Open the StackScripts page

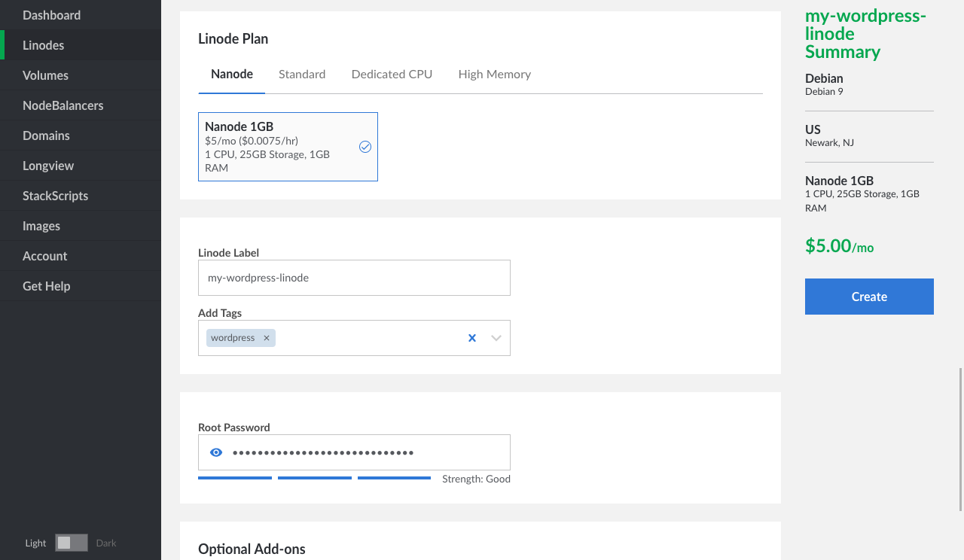click(55, 196)
